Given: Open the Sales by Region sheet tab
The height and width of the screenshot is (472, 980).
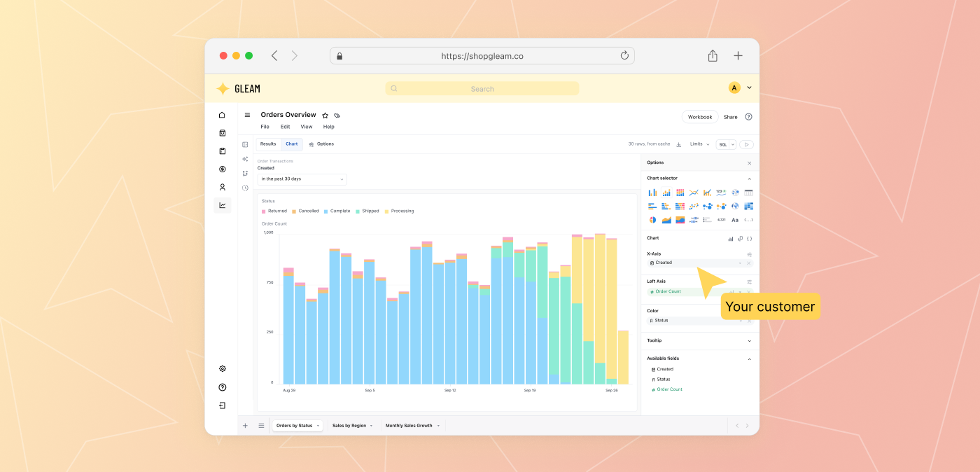Looking at the screenshot, I should pyautogui.click(x=349, y=426).
